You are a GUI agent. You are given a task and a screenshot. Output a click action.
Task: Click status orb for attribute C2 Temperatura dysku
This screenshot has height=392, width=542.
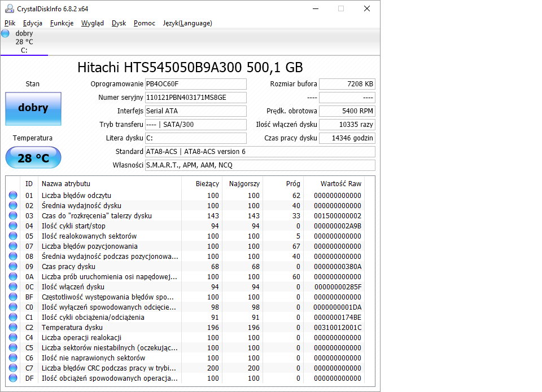point(13,327)
